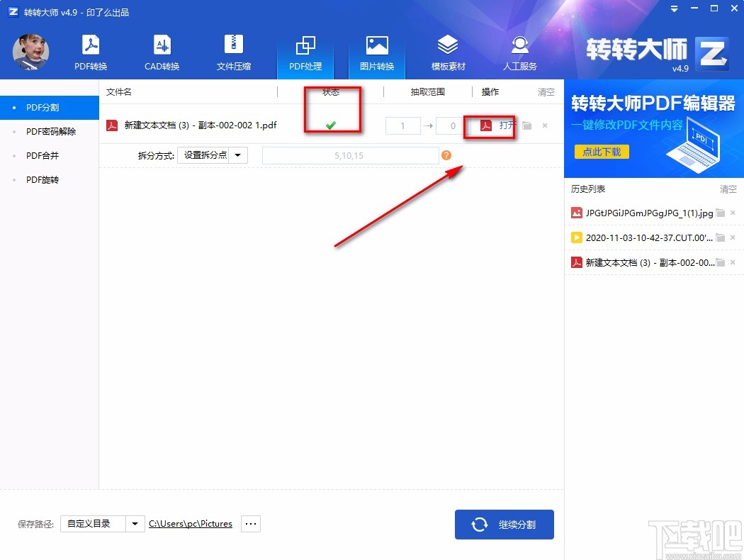Remove JPGtJPGiJPGmJPGgJPG file from history
Screen dimensions: 744x560
click(733, 212)
